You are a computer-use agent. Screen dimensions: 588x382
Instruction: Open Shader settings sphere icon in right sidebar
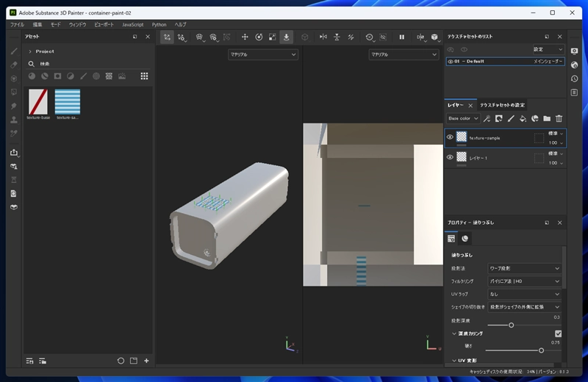[574, 65]
